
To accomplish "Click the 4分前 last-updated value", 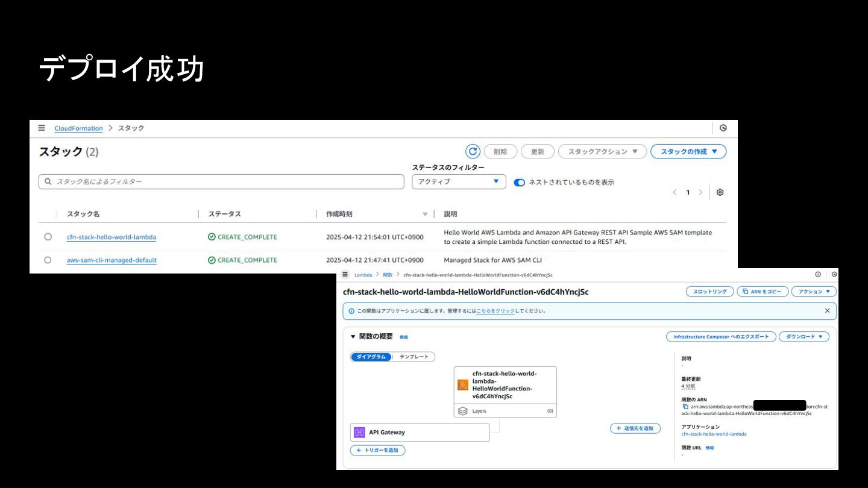I will tap(688, 386).
